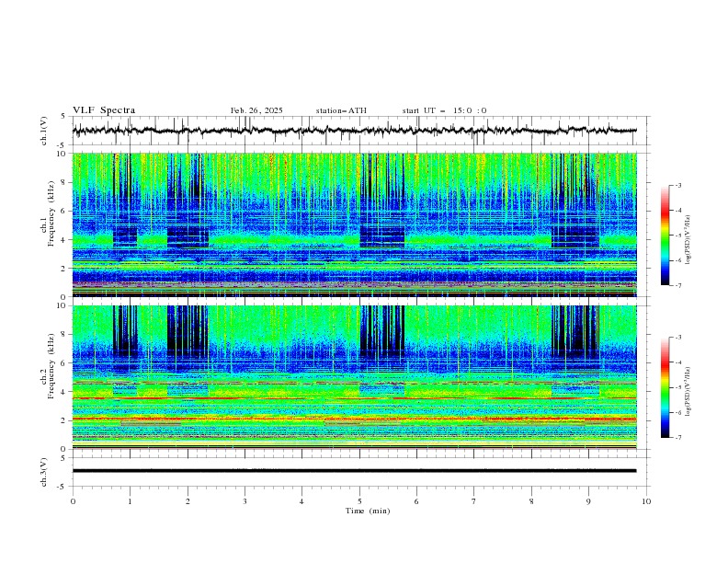728x563 pixels.
Task: Click the '-3' tick on ch.1 colorbar
Action: 678,185
